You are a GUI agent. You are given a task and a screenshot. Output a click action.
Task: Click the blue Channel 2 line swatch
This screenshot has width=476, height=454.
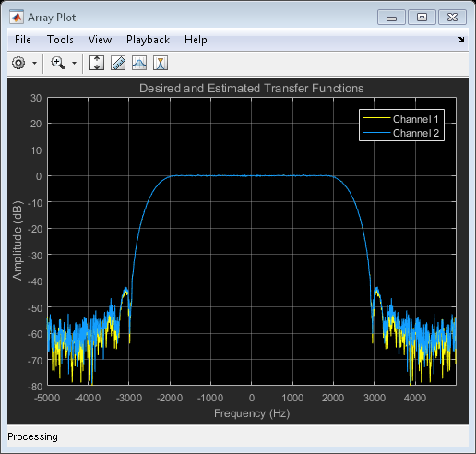[x=376, y=133]
